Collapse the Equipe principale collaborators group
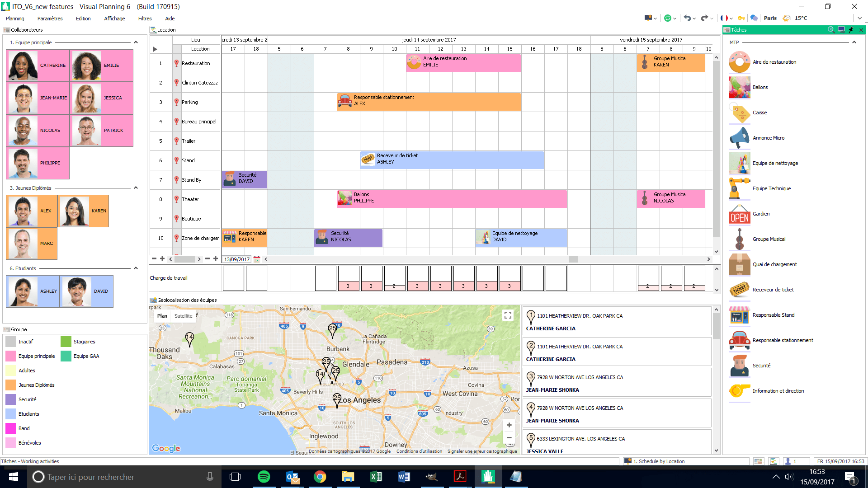Screen dimensions: 868x488 point(136,42)
